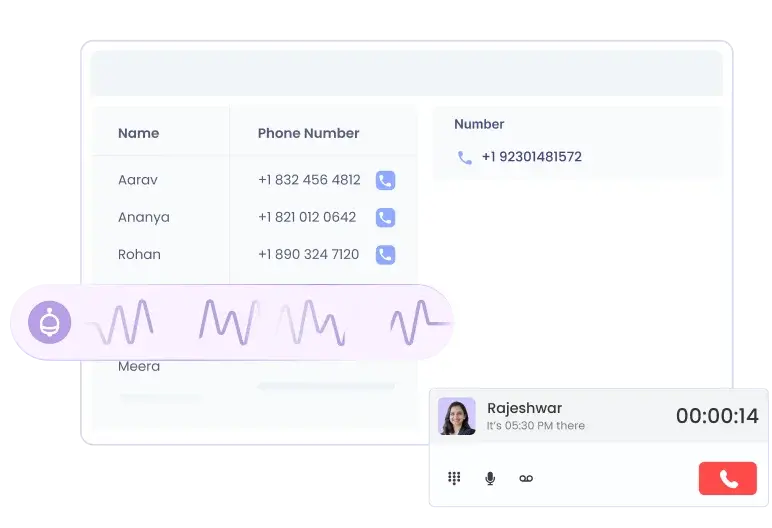Select Rajeshwar's profile photo
The height and width of the screenshot is (528, 772).
tap(457, 416)
